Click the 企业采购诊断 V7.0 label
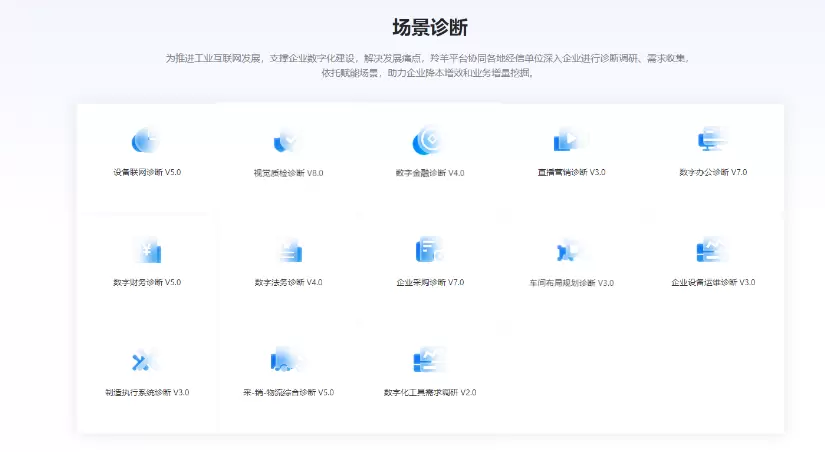The height and width of the screenshot is (452, 825). (430, 282)
